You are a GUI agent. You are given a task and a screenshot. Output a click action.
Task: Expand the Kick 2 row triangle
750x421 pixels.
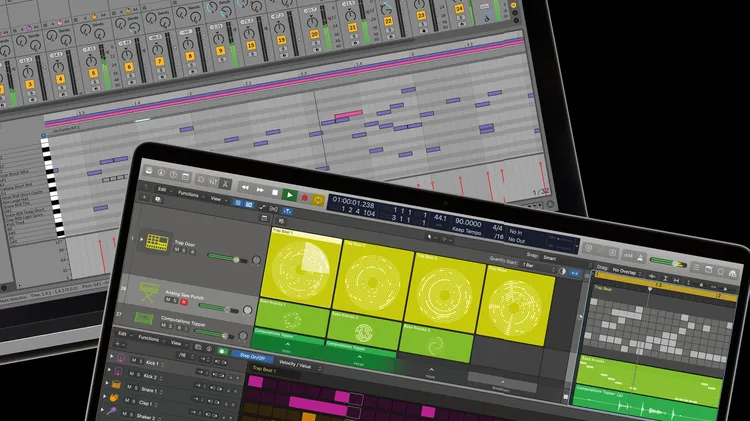point(109,370)
